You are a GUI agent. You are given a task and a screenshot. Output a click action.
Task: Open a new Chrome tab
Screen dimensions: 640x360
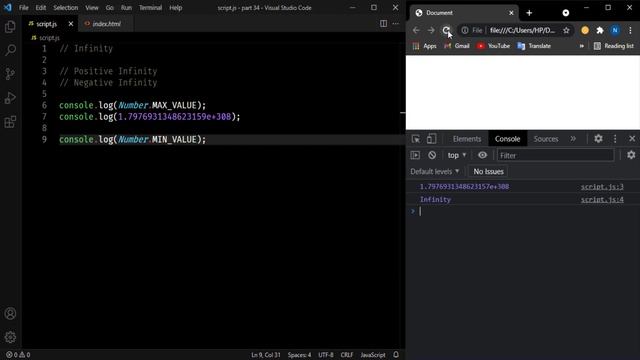(529, 13)
